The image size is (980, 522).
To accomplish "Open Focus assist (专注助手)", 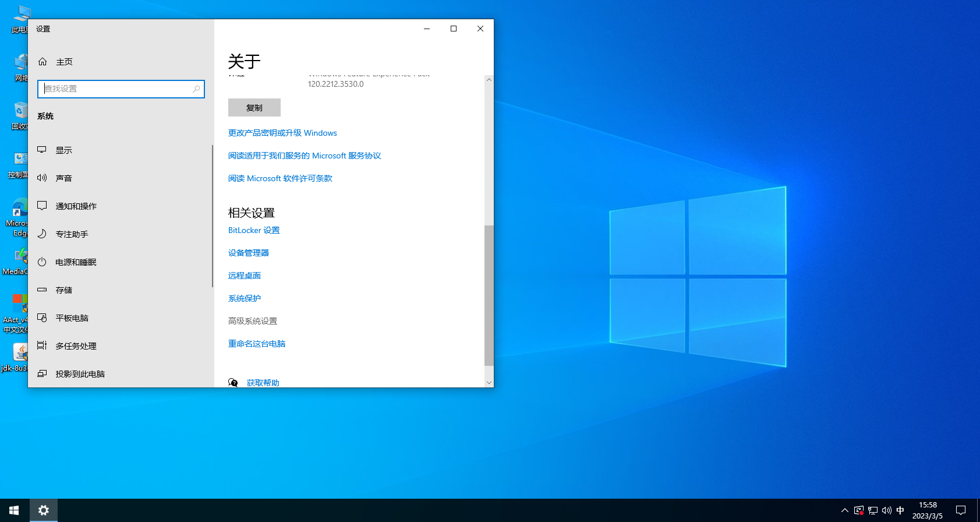I will [x=121, y=234].
